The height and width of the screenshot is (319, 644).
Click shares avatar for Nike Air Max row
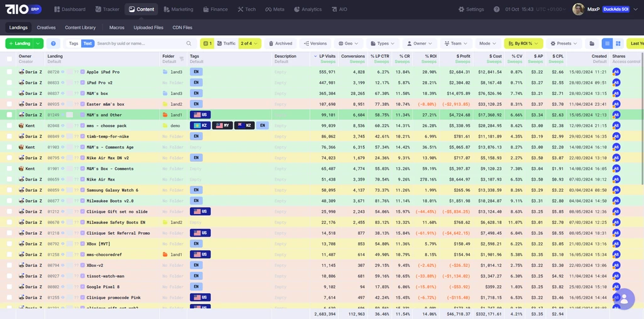click(x=616, y=179)
